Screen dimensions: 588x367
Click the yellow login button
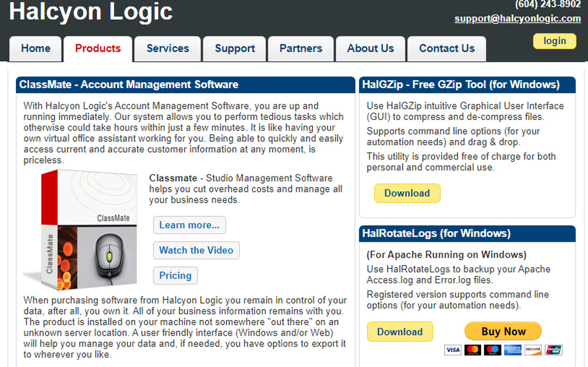coord(554,41)
